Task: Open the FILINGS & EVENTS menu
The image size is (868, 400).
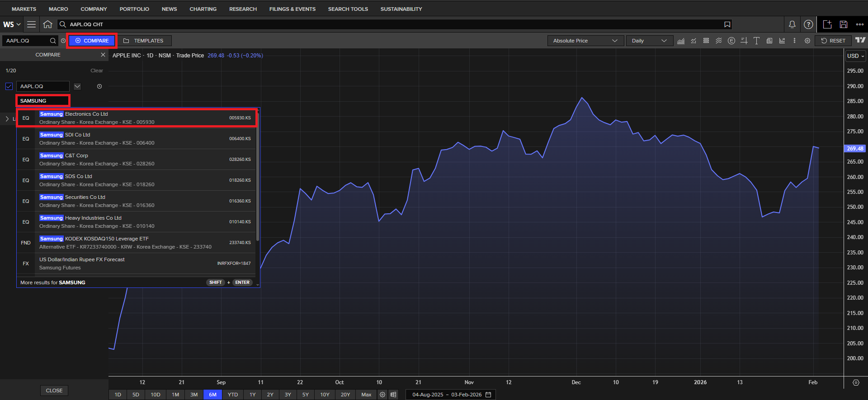Action: [292, 9]
